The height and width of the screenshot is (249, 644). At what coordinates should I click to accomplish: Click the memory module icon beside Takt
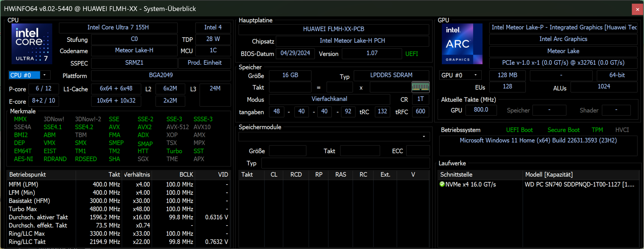(x=420, y=87)
